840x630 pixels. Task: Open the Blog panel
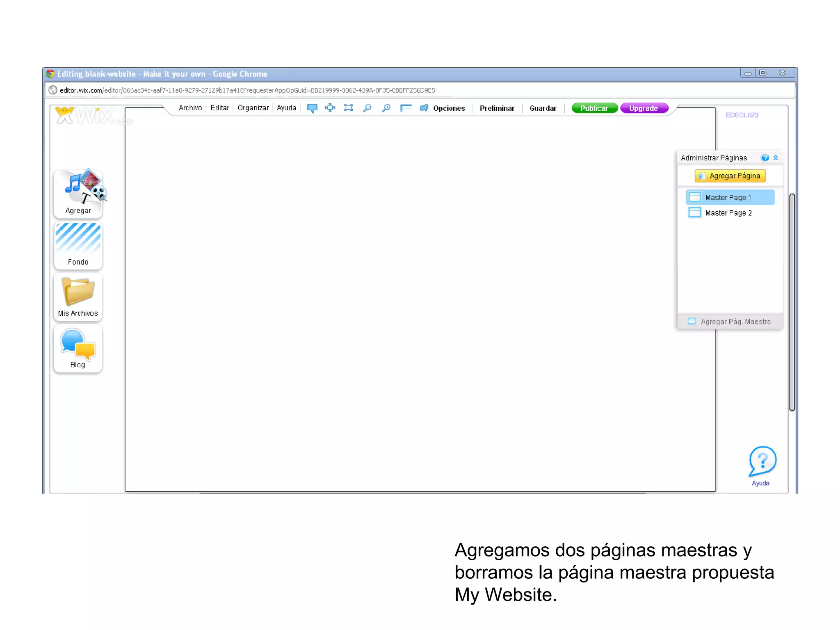coord(78,348)
